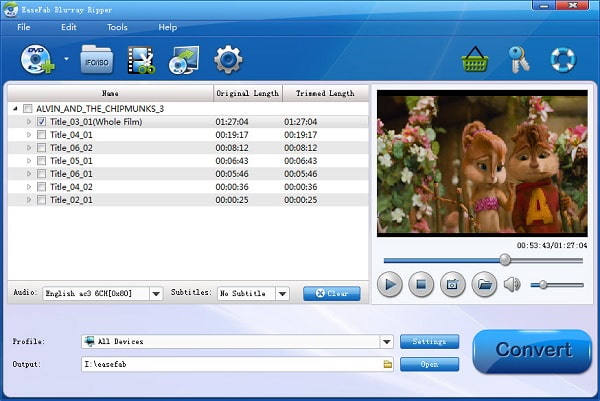Check the Title_04_01 checkbox
Viewport: 600px width, 401px height.
pyautogui.click(x=41, y=135)
